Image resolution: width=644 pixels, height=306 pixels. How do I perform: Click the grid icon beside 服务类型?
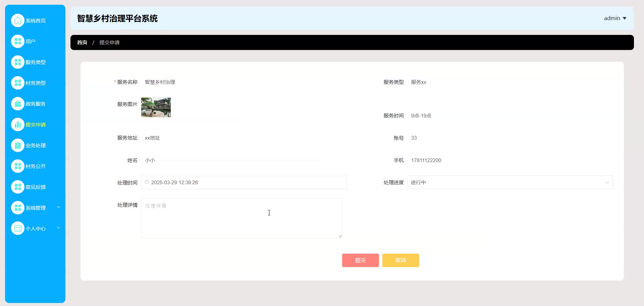pos(18,62)
